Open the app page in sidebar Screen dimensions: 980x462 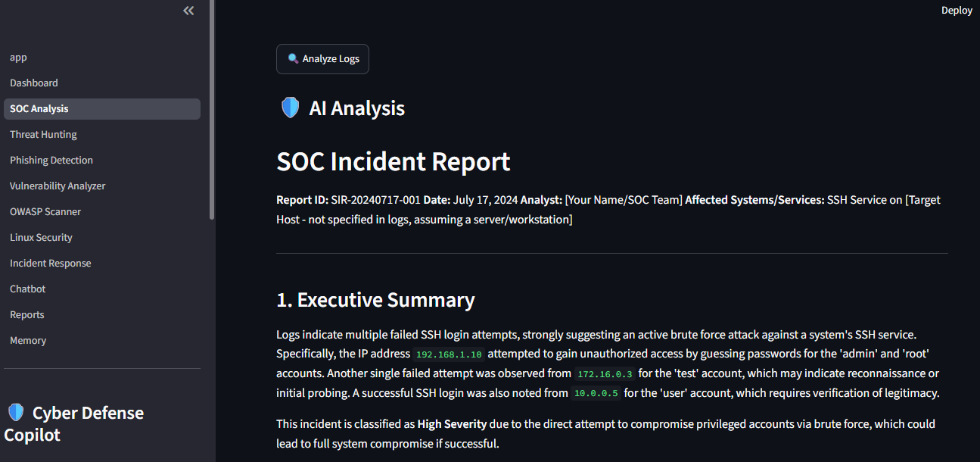102,58
